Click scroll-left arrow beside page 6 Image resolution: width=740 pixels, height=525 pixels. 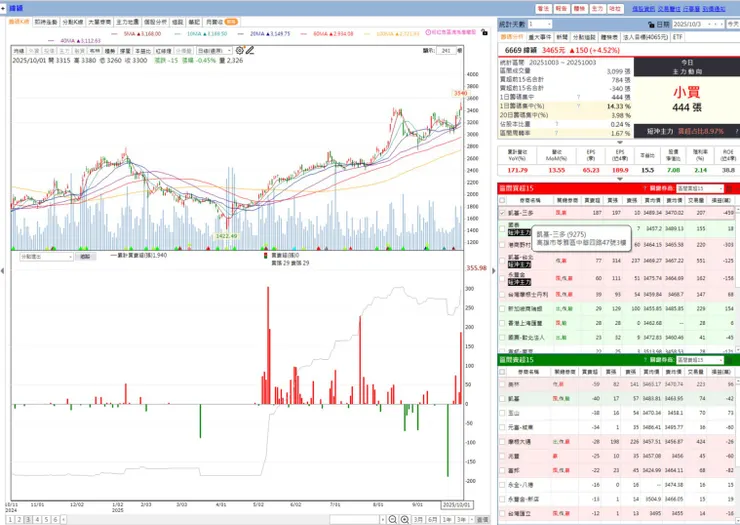[63, 519]
